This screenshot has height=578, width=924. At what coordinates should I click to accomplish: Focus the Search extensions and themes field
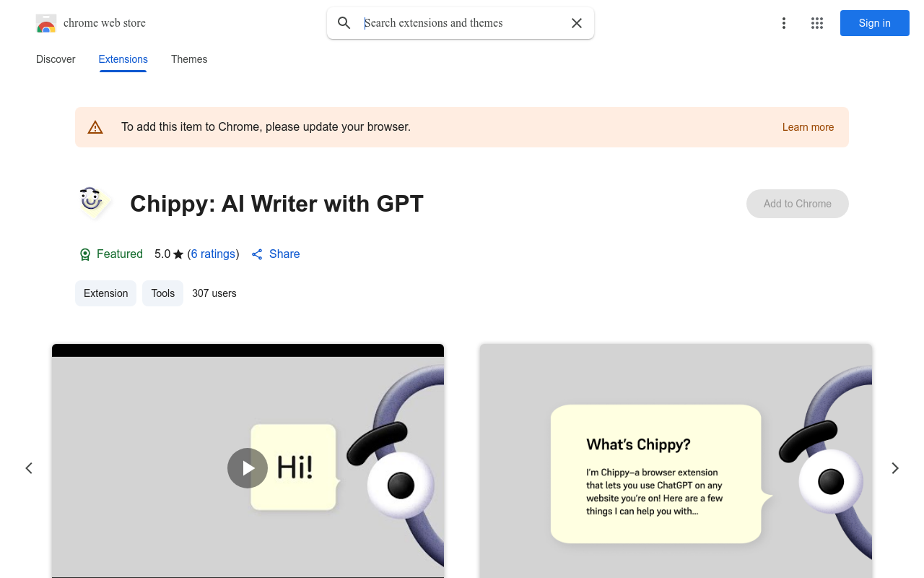click(462, 23)
